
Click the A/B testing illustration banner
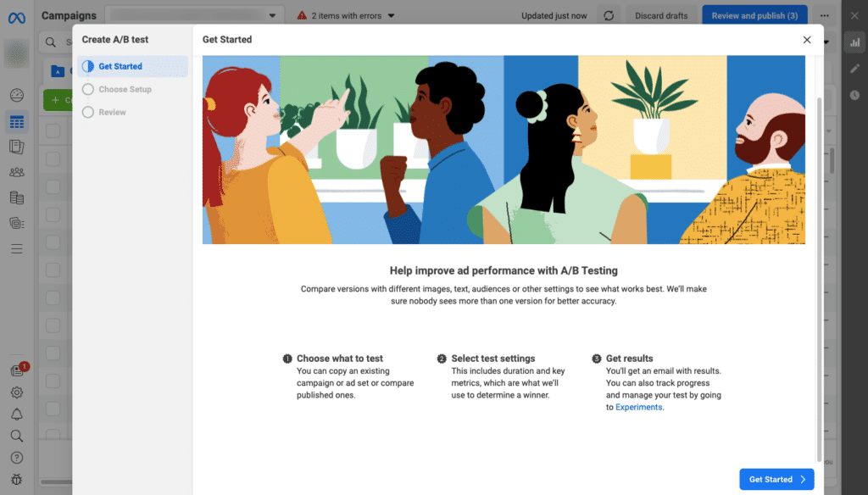(x=504, y=149)
